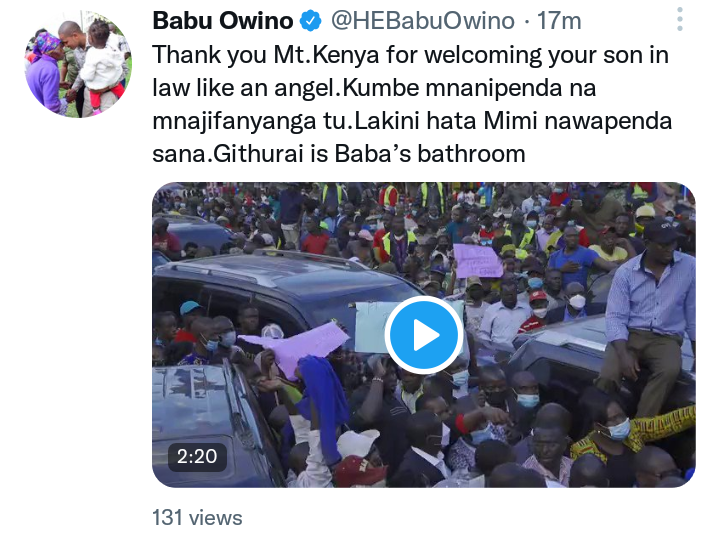Click the tweet text starting with Thank you Mt.Kenya

pos(412,104)
